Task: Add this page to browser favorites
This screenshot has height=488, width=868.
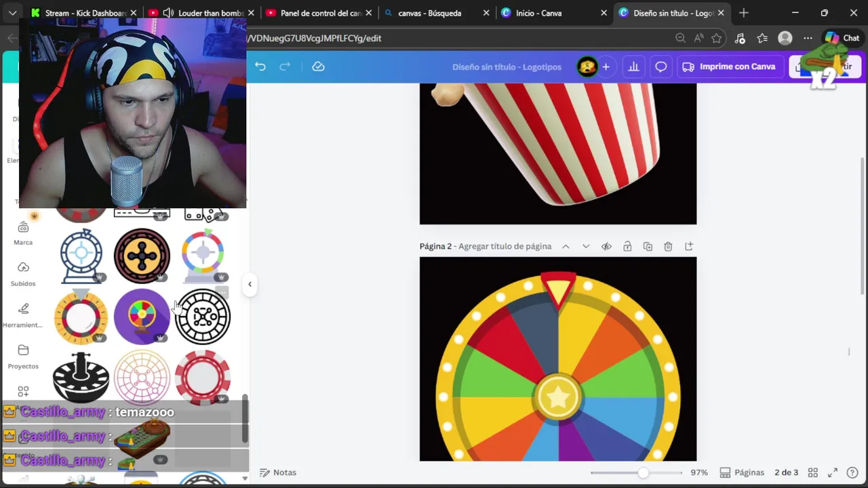Action: (x=717, y=38)
